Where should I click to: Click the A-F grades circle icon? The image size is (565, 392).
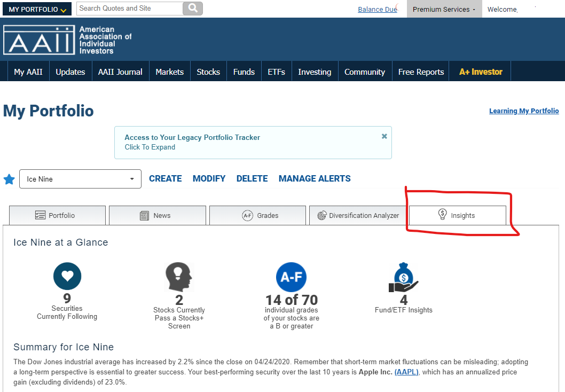pyautogui.click(x=291, y=277)
